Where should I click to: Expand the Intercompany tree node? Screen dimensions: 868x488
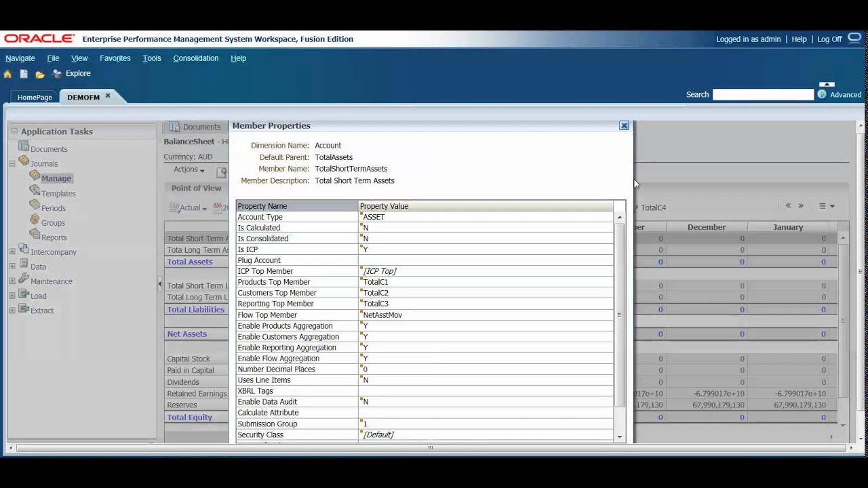click(x=12, y=252)
